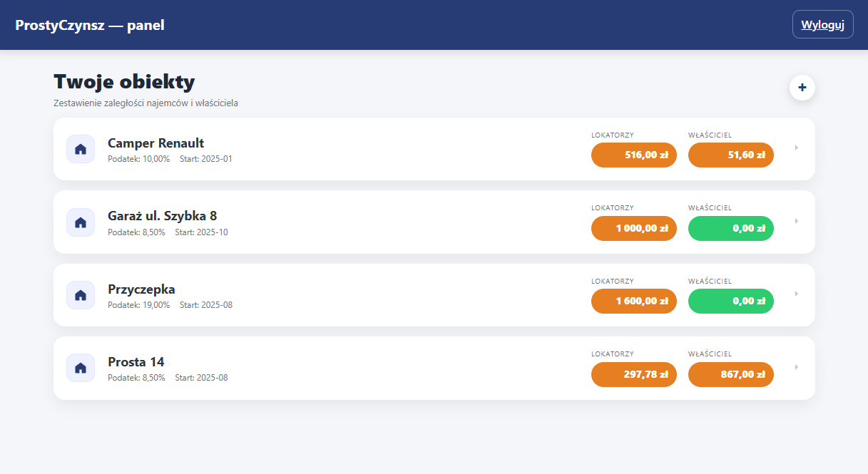Click Camper Renault tenants badge 516,00 zł
This screenshot has width=868, height=474.
633,155
